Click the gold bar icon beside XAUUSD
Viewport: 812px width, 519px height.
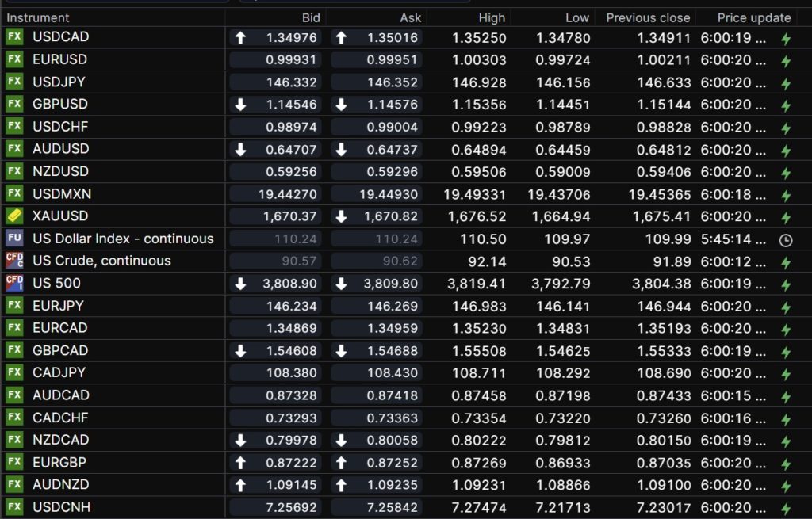(x=14, y=216)
